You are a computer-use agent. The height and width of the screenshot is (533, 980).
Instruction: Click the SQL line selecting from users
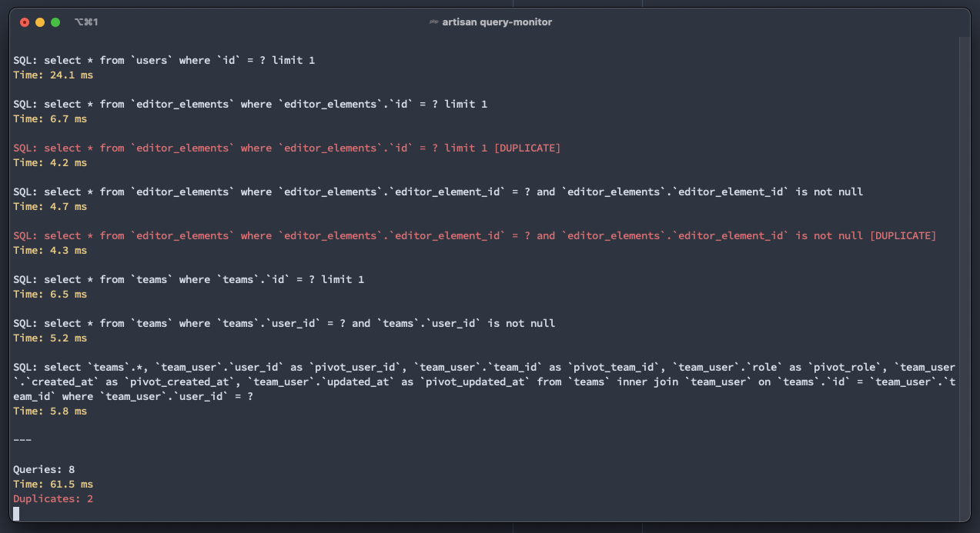point(164,60)
